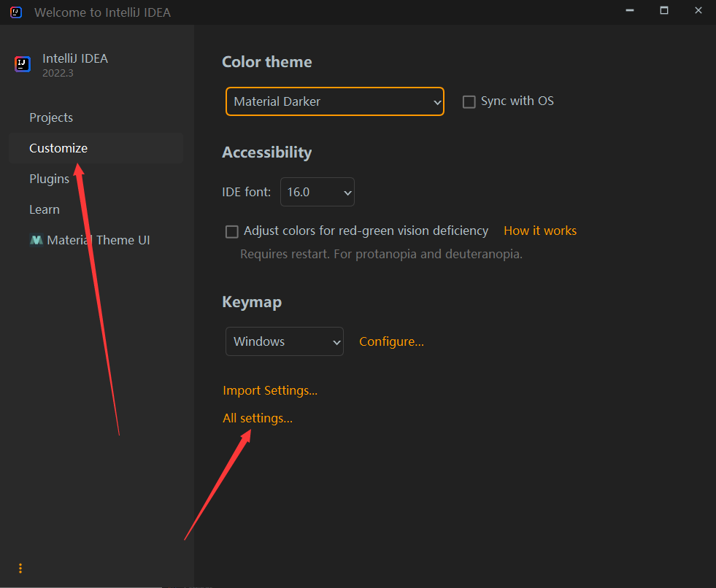Screen dimensions: 716x588
Task: Click the 2022.3 version text
Action: pos(58,73)
